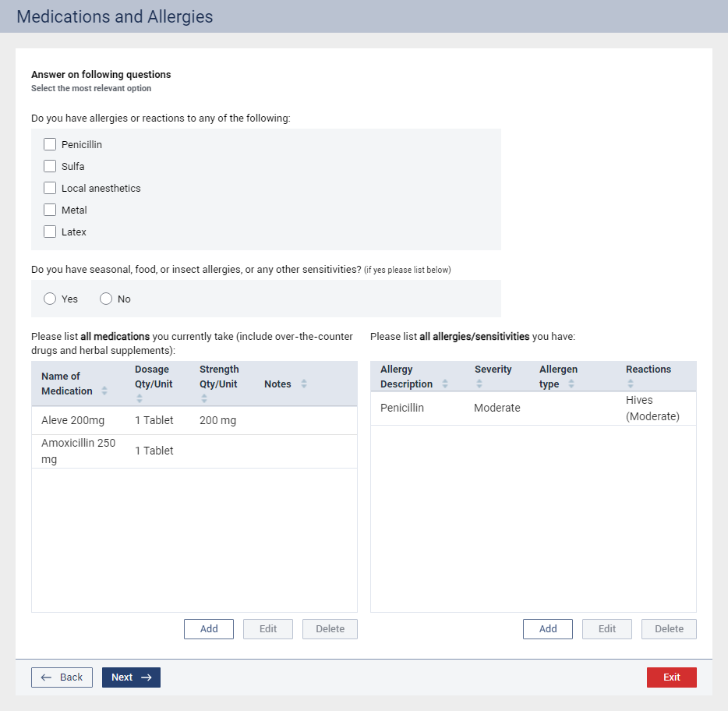The image size is (728, 711).
Task: Add a new allergy entry
Action: (x=548, y=629)
